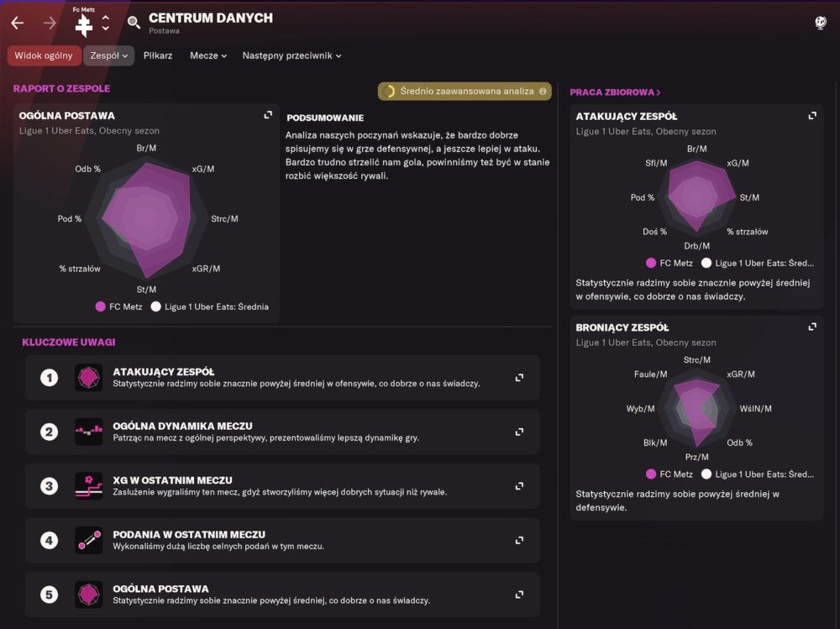Image resolution: width=840 pixels, height=629 pixels.
Task: Click the club switcher up-down arrows
Action: (106, 23)
